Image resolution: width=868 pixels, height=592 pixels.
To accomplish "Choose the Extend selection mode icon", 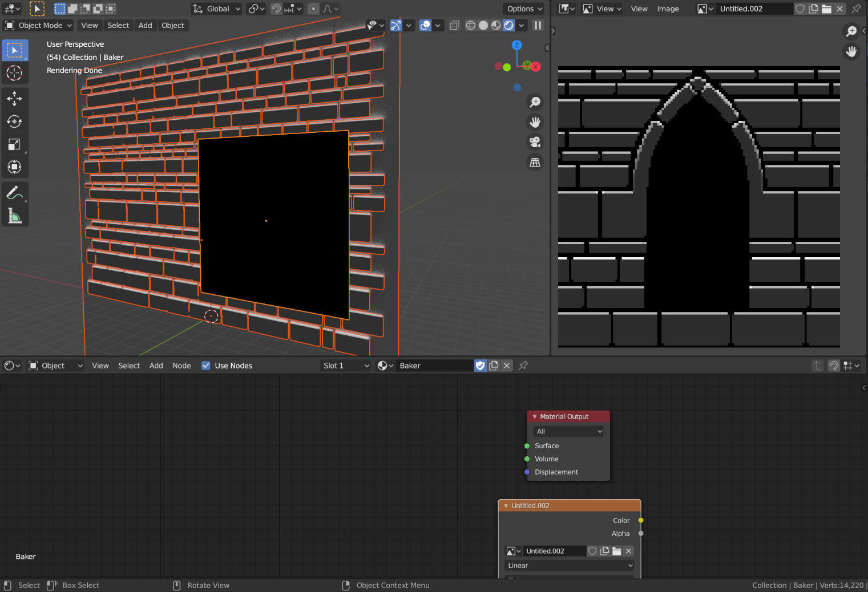I will 72,9.
